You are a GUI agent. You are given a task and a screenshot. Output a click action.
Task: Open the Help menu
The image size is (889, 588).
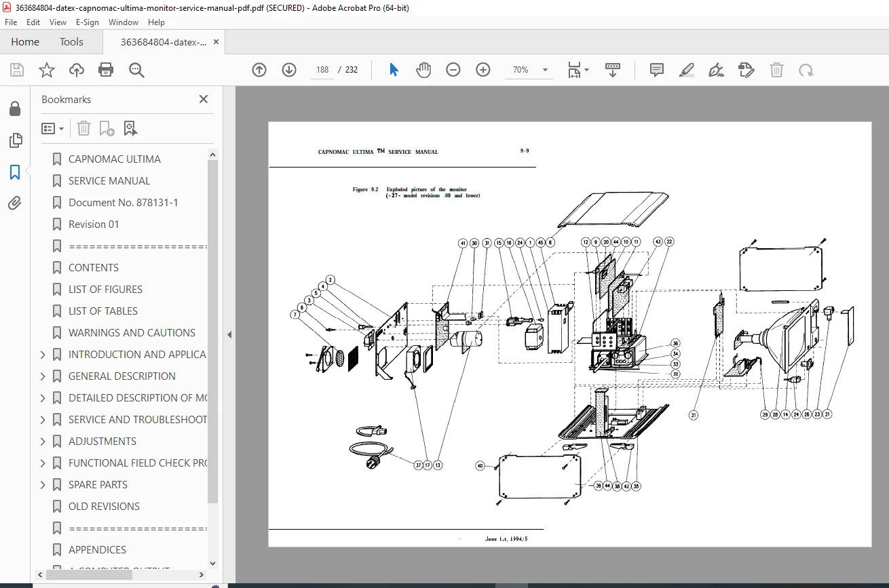156,22
